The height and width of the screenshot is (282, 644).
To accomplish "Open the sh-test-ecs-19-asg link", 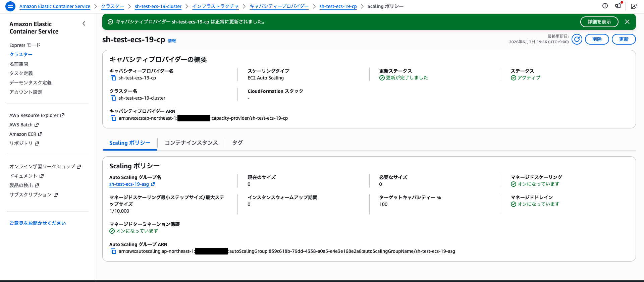I will [x=132, y=184].
